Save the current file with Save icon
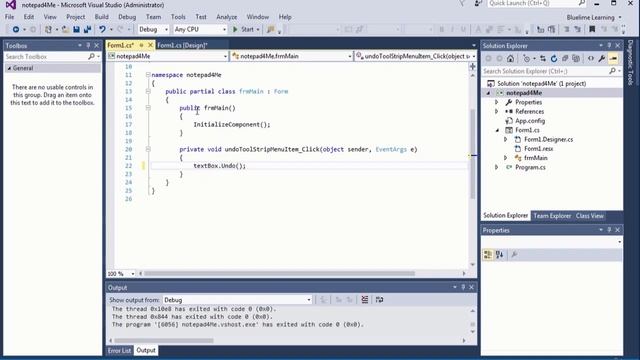This screenshot has height=360, width=640. [76, 29]
